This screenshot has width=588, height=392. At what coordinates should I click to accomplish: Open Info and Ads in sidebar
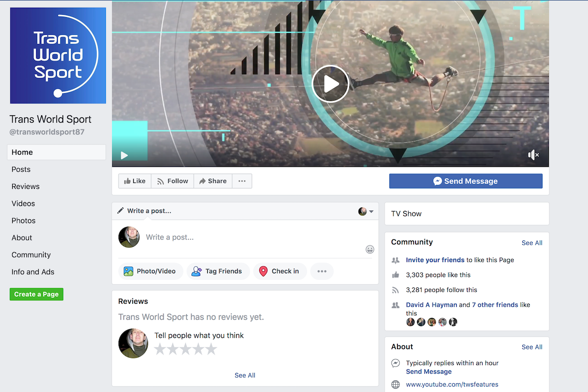[x=33, y=272]
